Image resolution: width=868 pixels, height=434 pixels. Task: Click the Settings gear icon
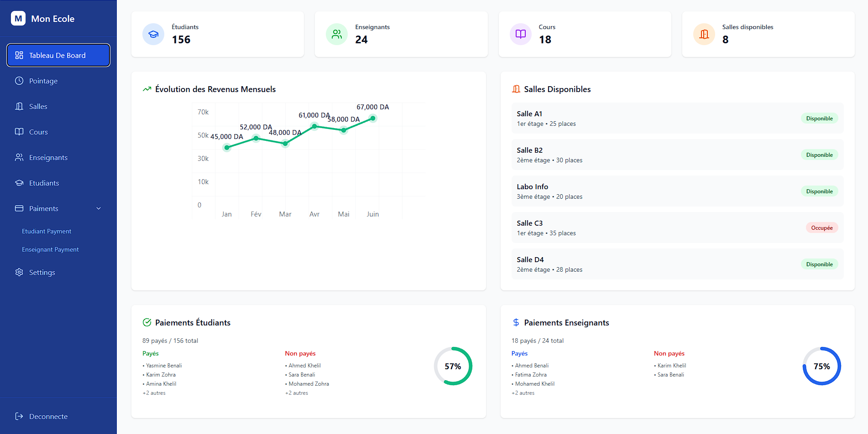point(19,272)
